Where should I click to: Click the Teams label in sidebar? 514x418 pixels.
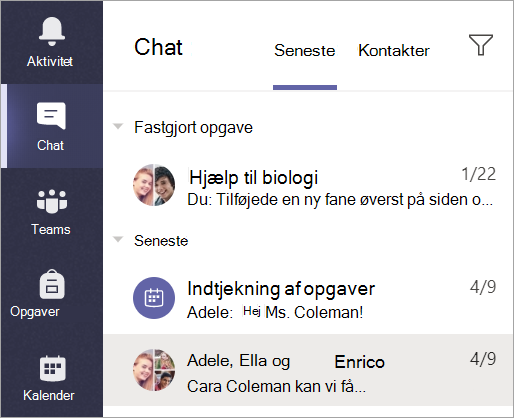pos(51,229)
